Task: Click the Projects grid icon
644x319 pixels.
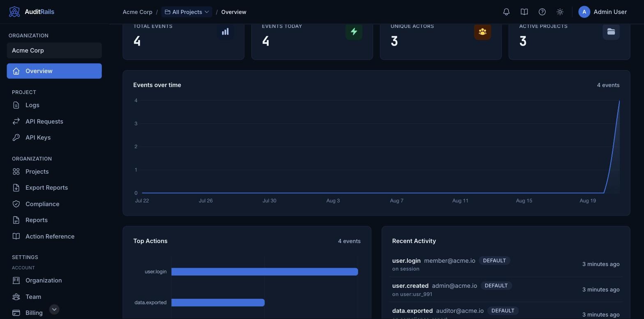Action: [16, 172]
